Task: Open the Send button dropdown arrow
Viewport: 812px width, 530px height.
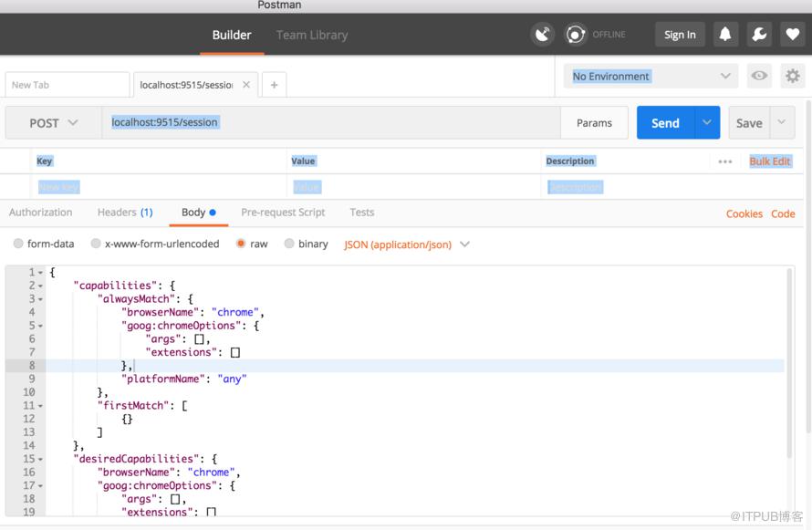Action: [x=707, y=122]
